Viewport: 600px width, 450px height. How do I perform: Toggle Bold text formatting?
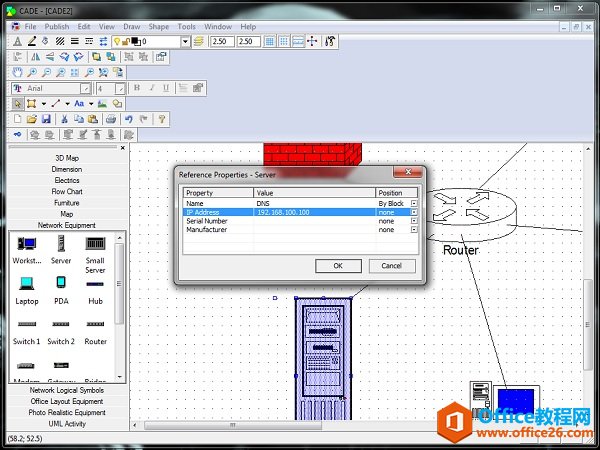[136, 88]
